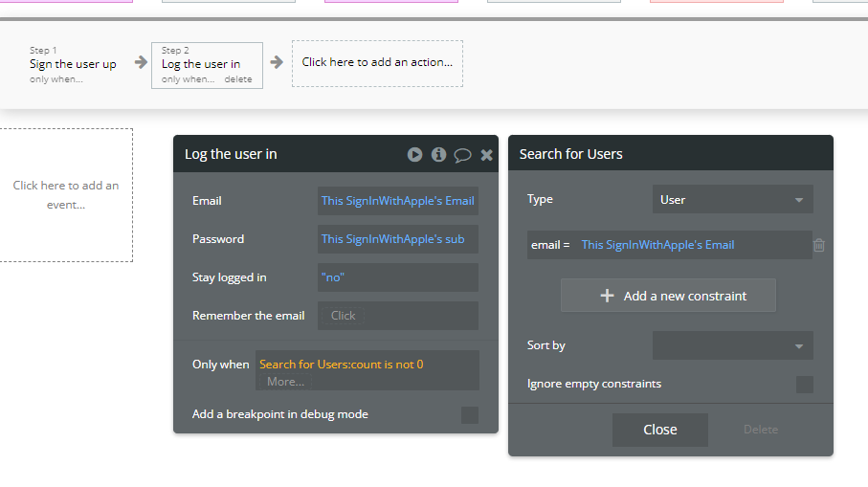Expand the Sort by dropdown
Viewport: 868px width, 487px height.
pos(732,345)
